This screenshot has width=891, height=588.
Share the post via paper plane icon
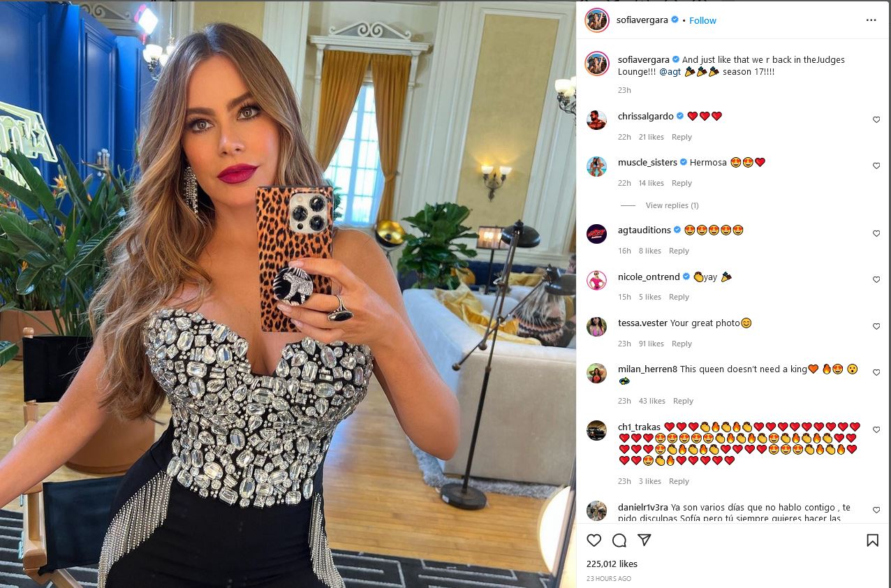click(x=645, y=541)
